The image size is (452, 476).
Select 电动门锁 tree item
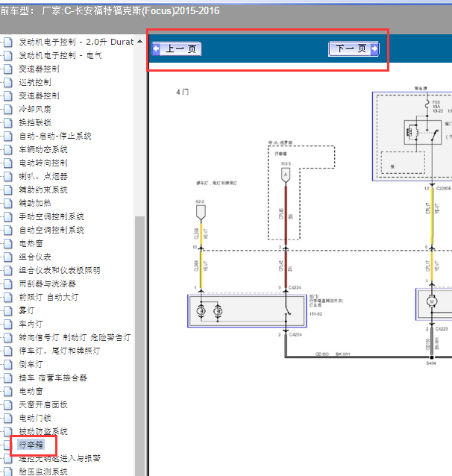tap(35, 418)
